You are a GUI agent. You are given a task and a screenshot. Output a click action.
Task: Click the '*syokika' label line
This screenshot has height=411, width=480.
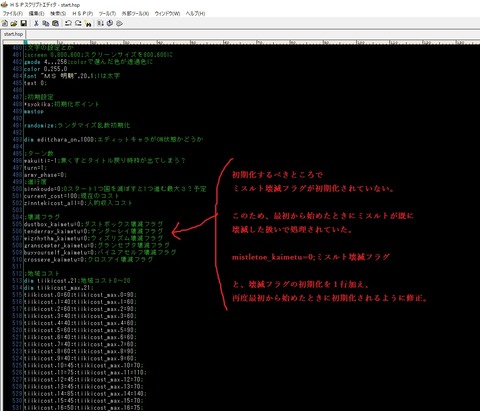tap(62, 104)
